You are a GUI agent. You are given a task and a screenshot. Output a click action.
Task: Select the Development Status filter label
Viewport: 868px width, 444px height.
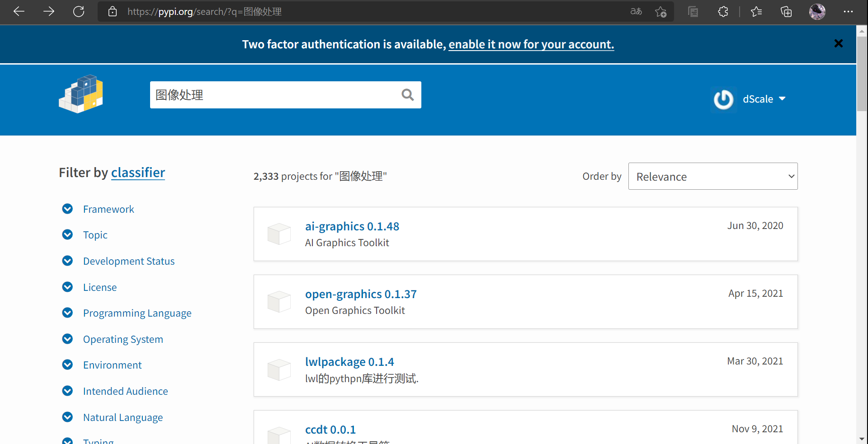coord(129,261)
